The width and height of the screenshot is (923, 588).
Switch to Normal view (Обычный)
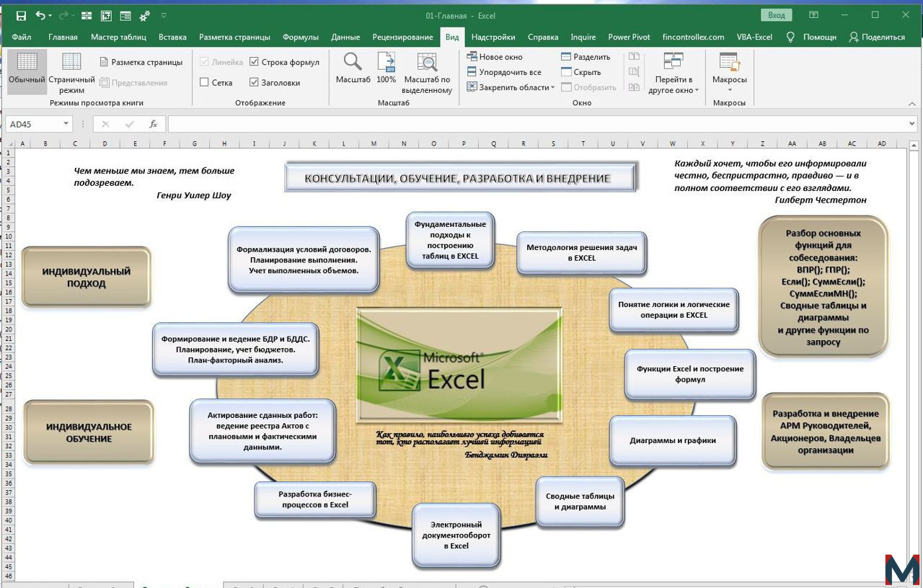[27, 71]
